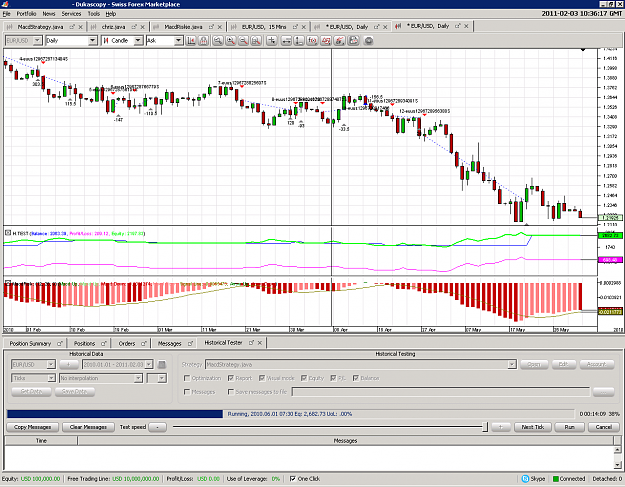This screenshot has width=625, height=487.
Task: Open the Ticks data type dropdown
Action: 51,378
